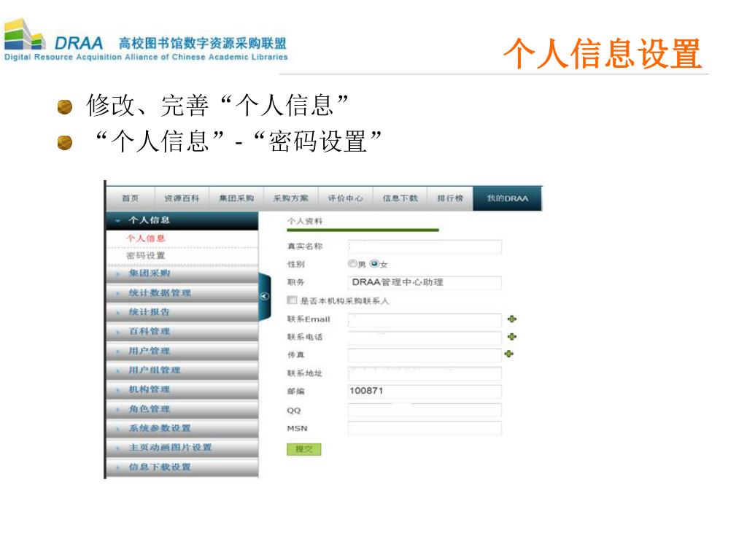Expand the 用户组管理 section
This screenshot has width=747, height=560.
[x=182, y=370]
